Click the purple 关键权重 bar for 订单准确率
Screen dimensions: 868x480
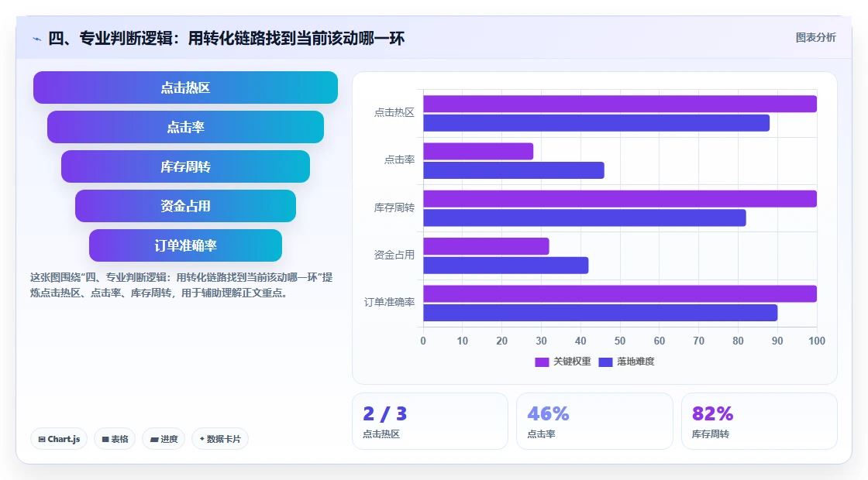(x=620, y=293)
